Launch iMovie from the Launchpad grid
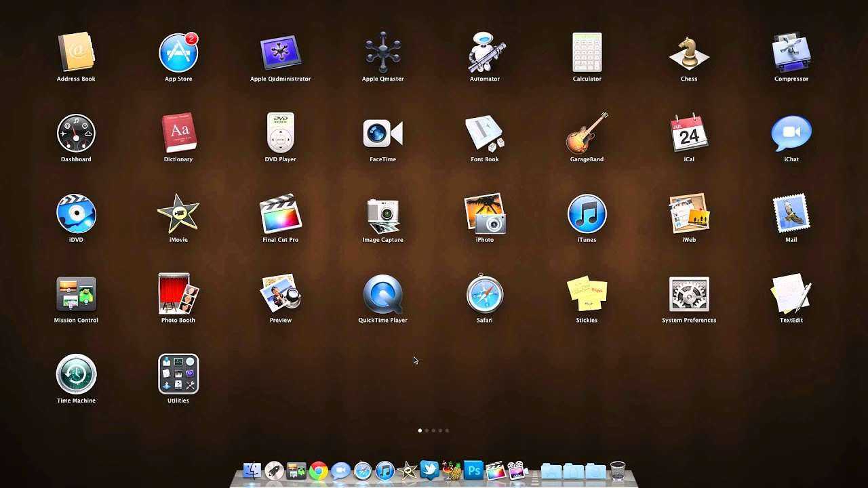Viewport: 868px width, 488px height. click(178, 213)
